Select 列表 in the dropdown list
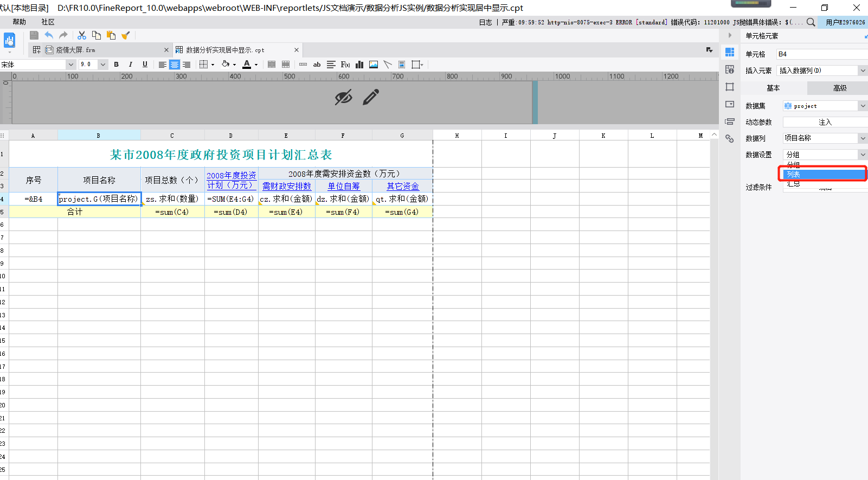 pos(824,174)
